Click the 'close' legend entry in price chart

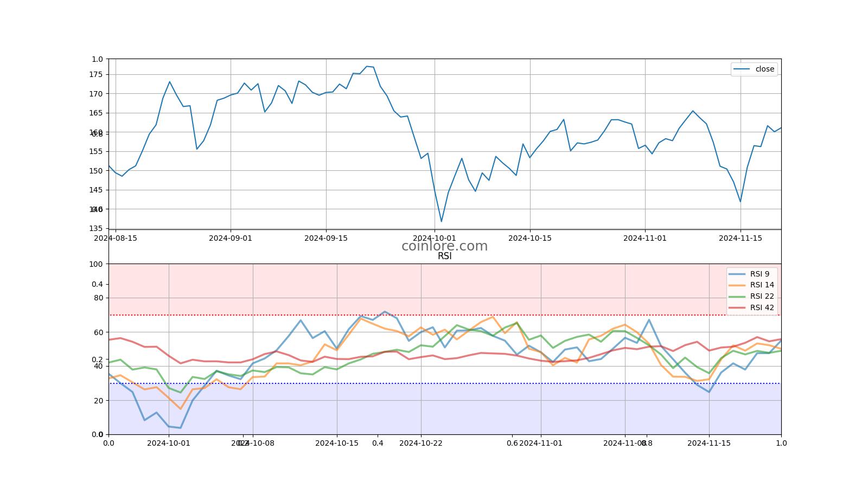tap(754, 69)
